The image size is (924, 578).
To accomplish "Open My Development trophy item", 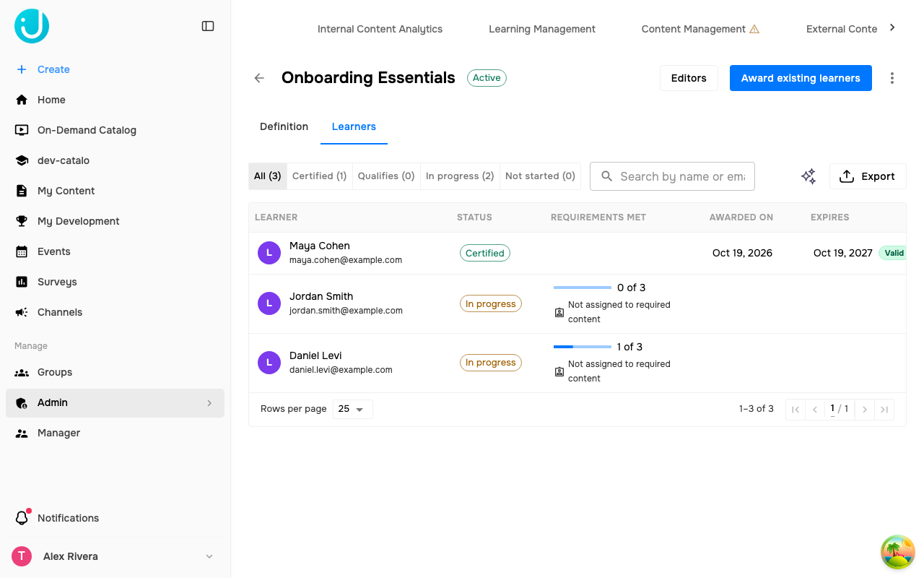I will 115,221.
